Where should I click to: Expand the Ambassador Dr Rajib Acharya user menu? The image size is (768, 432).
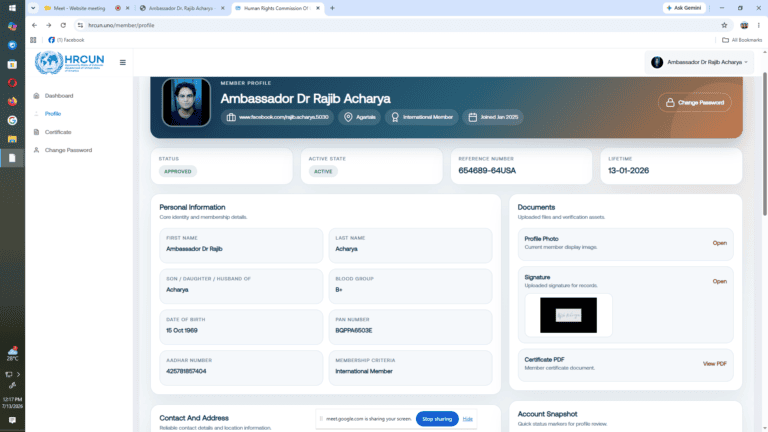pyautogui.click(x=699, y=62)
